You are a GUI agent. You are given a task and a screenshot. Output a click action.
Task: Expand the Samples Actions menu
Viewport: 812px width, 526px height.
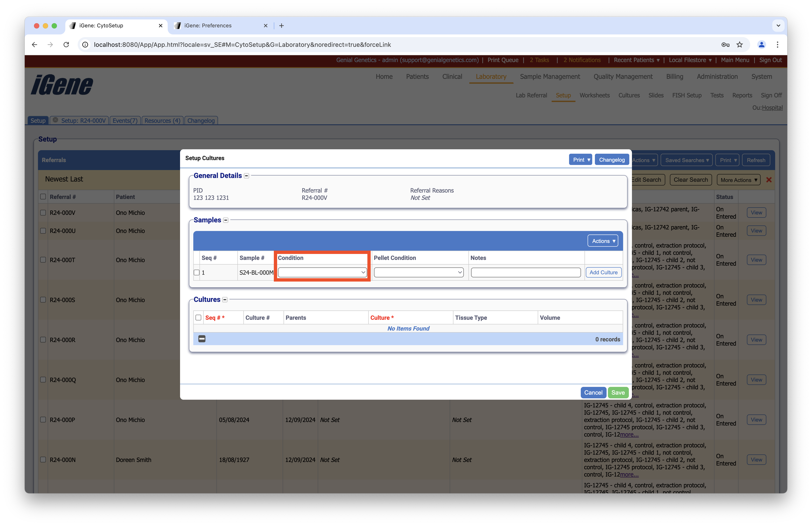pyautogui.click(x=603, y=241)
